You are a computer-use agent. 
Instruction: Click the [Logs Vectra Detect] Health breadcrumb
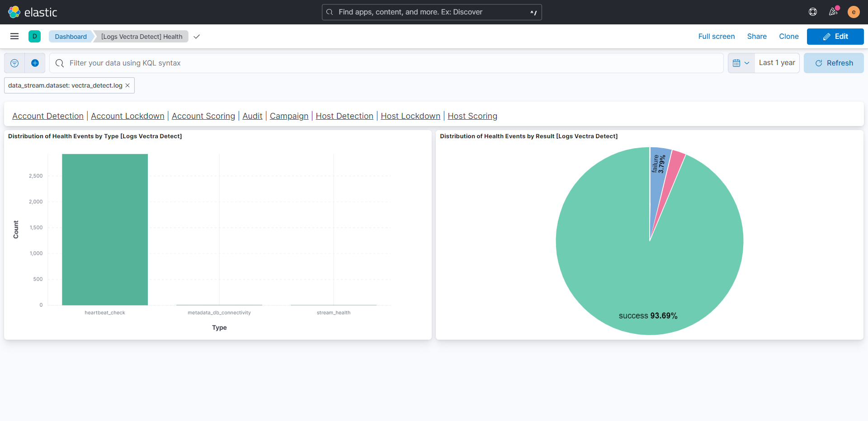142,37
